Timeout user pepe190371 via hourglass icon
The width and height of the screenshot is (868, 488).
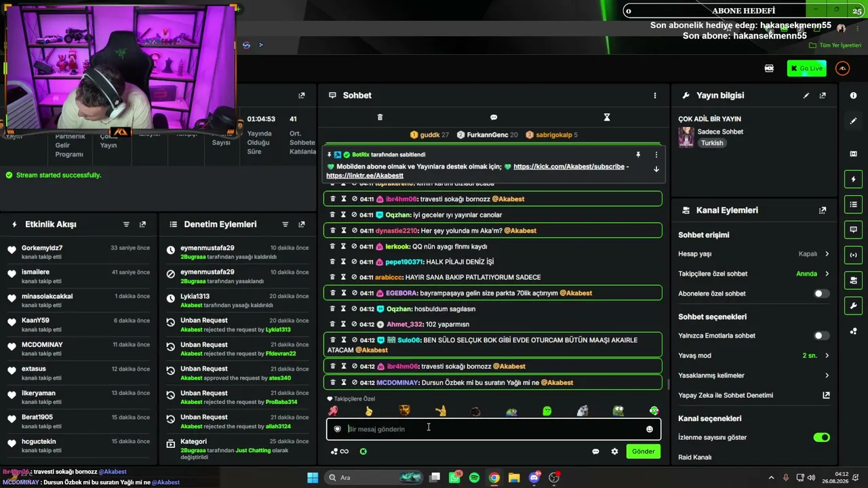(344, 262)
